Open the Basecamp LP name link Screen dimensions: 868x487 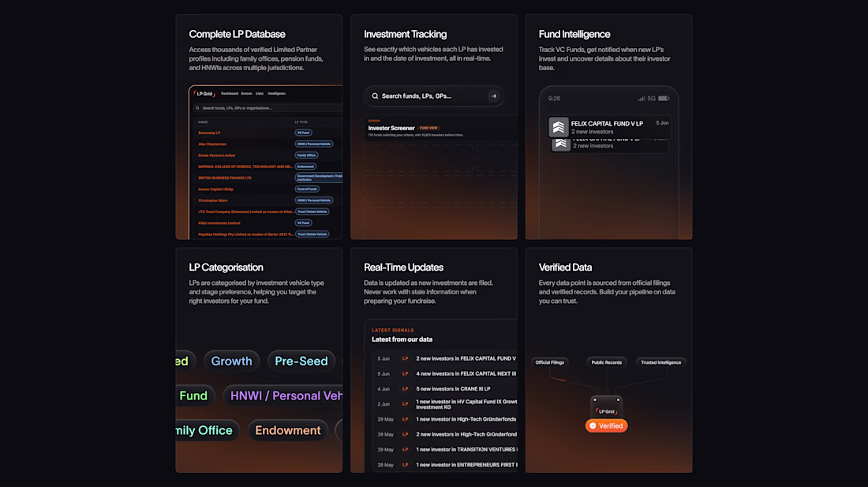tap(209, 133)
